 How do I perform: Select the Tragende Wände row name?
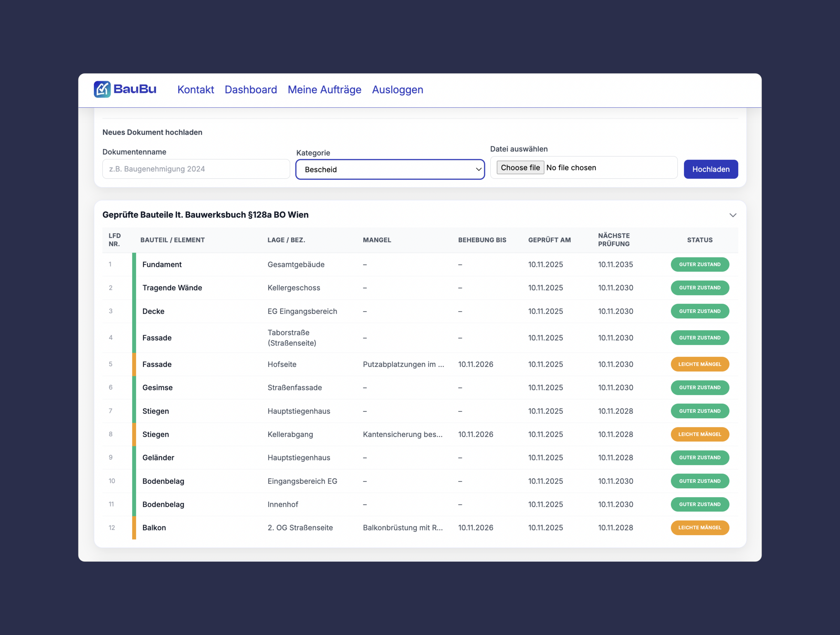[172, 288]
